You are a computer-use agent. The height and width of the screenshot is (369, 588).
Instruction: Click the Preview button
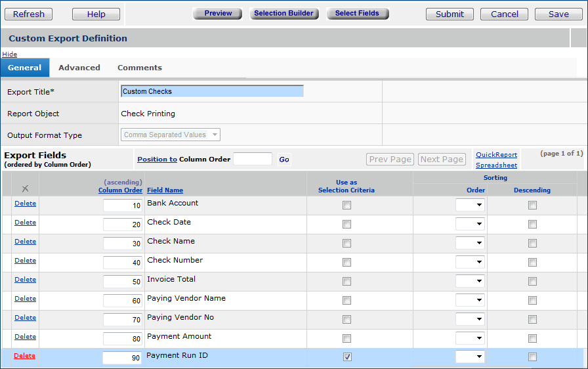click(218, 14)
